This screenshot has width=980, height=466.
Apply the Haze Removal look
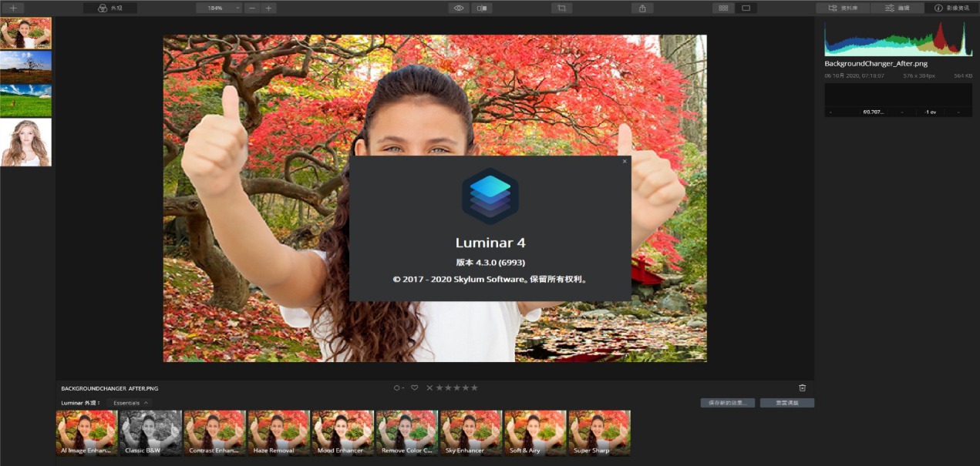(x=278, y=433)
